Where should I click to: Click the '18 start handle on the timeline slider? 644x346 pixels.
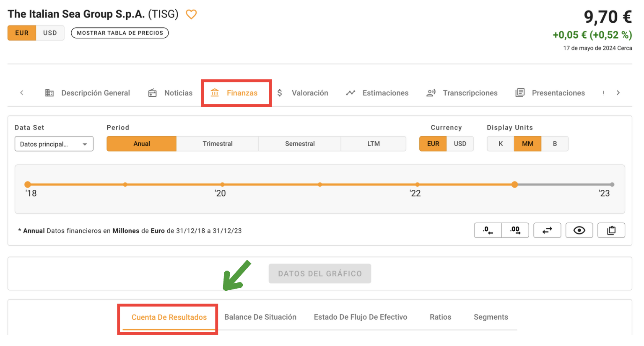pos(28,184)
